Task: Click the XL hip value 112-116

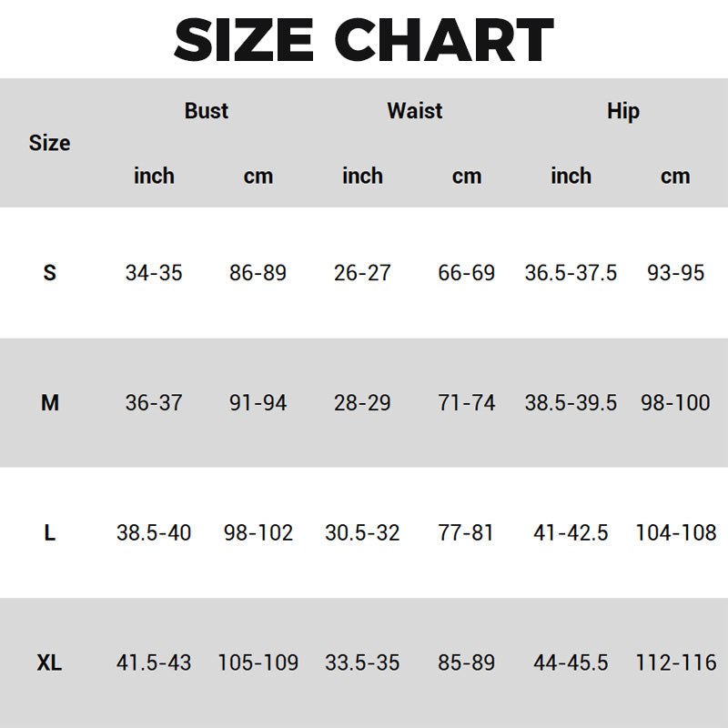Action: (x=675, y=663)
